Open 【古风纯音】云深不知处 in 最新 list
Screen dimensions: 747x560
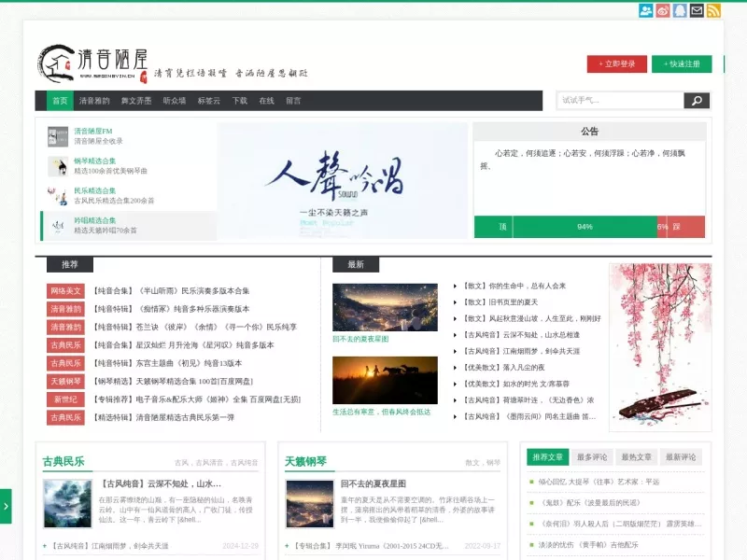tap(522, 335)
